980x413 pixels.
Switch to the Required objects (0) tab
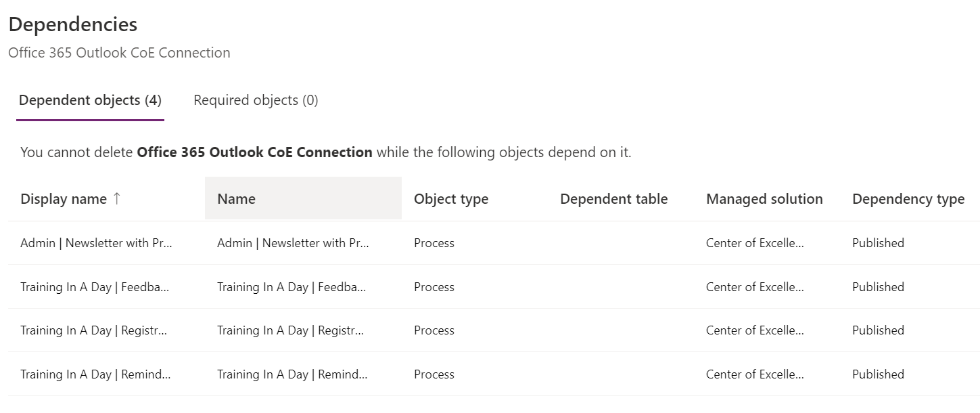(x=255, y=100)
